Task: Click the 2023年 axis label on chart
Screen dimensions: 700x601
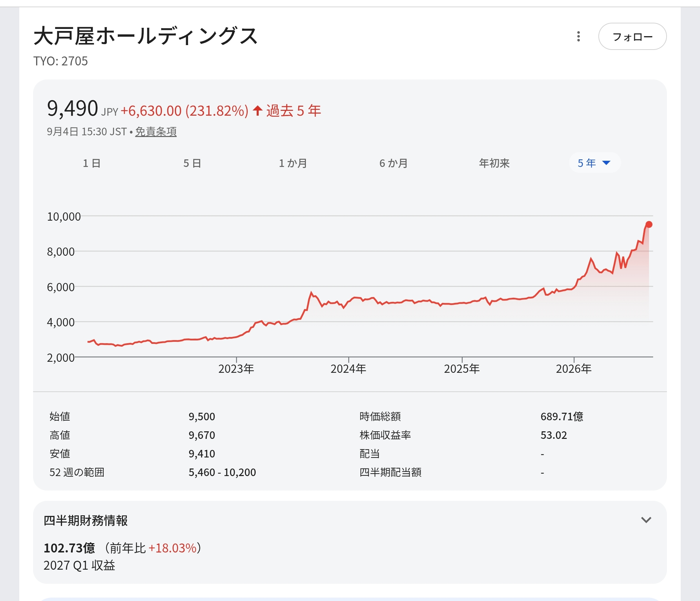Action: coord(236,369)
